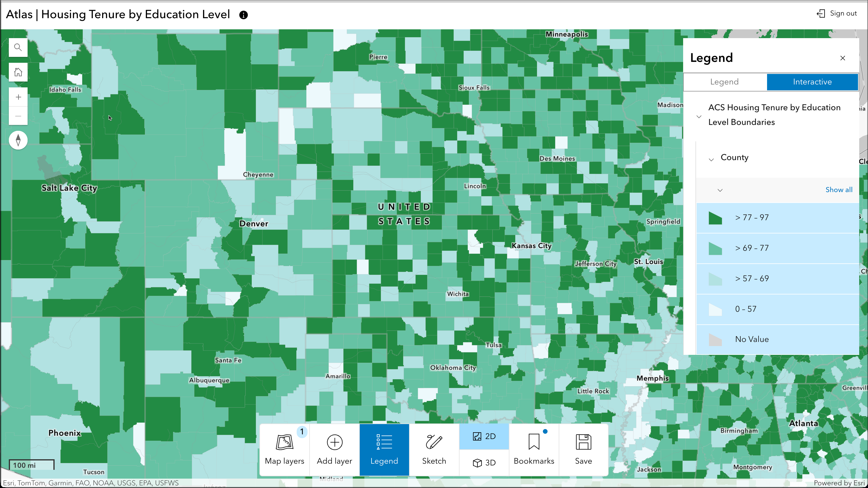The width and height of the screenshot is (868, 488).
Task: Reset orientation using the compass icon
Action: [x=18, y=140]
